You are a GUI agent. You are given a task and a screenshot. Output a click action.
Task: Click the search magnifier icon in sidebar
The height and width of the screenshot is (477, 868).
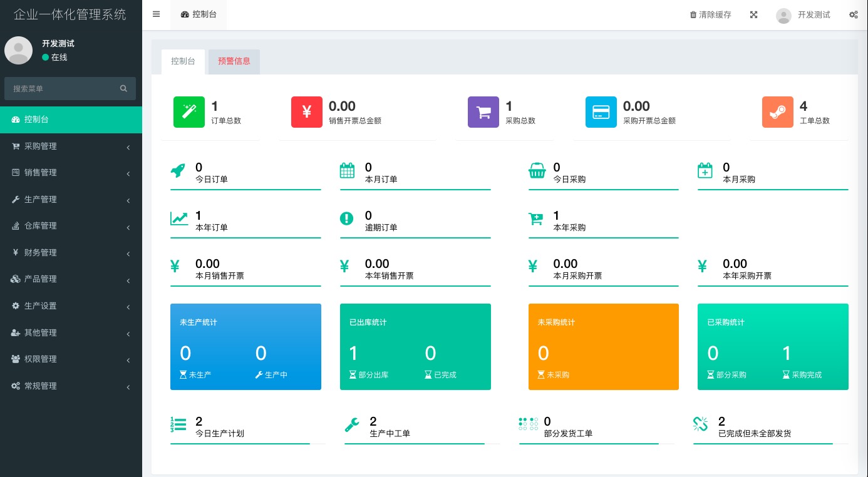[x=124, y=89]
